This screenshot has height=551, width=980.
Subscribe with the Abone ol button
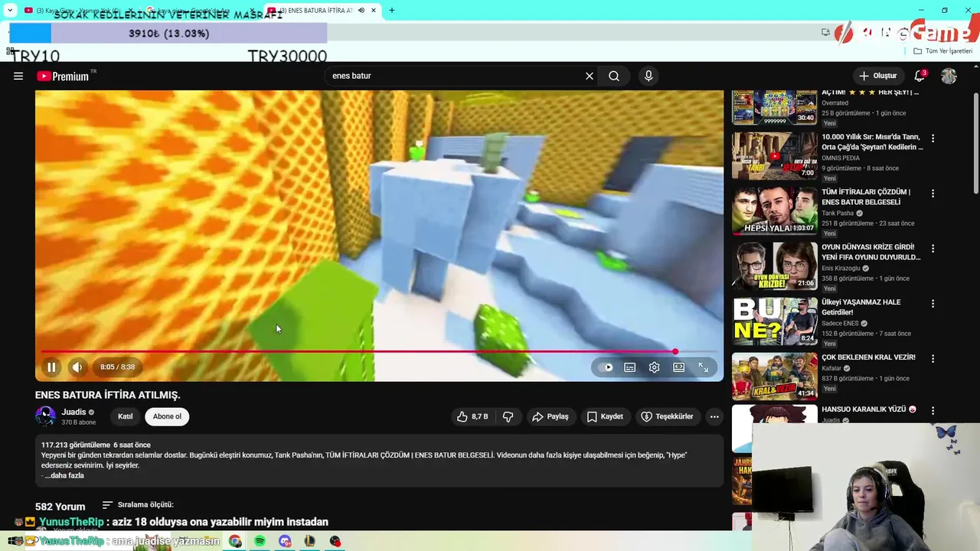coord(167,416)
